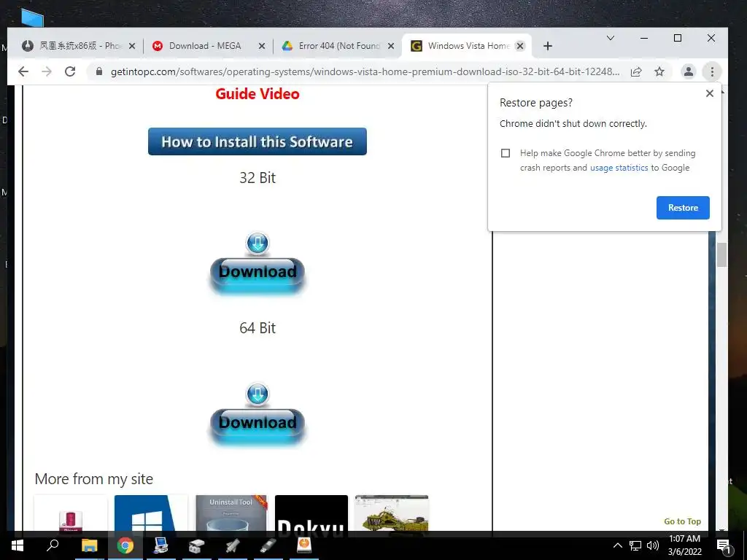Go forward using the forward arrow
The height and width of the screenshot is (560, 747).
pyautogui.click(x=47, y=72)
